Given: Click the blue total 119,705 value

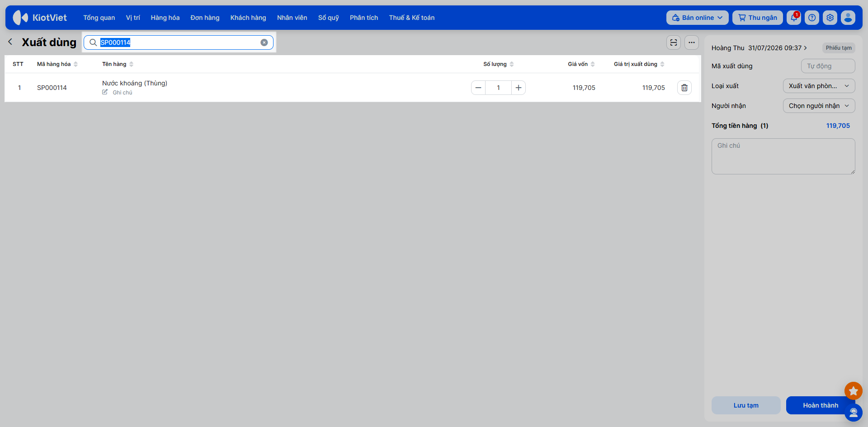Looking at the screenshot, I should click(x=838, y=126).
